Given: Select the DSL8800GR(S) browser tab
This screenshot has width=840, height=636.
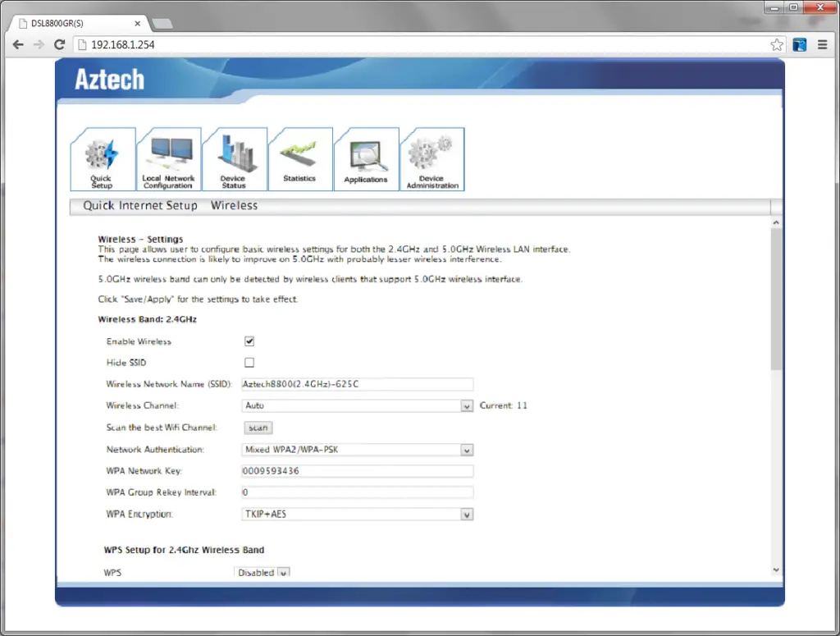Looking at the screenshot, I should point(80,24).
